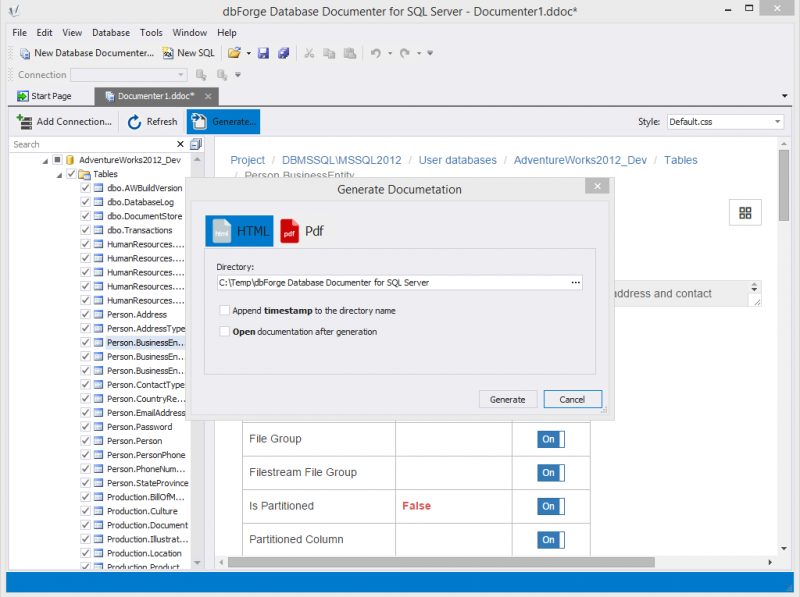Click the Redo arrow icon

[405, 53]
